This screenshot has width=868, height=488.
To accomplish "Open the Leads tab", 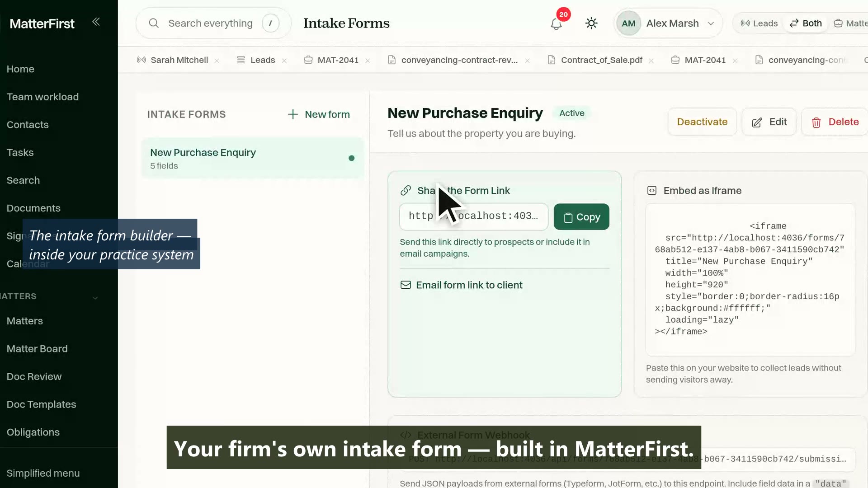I will pos(256,60).
